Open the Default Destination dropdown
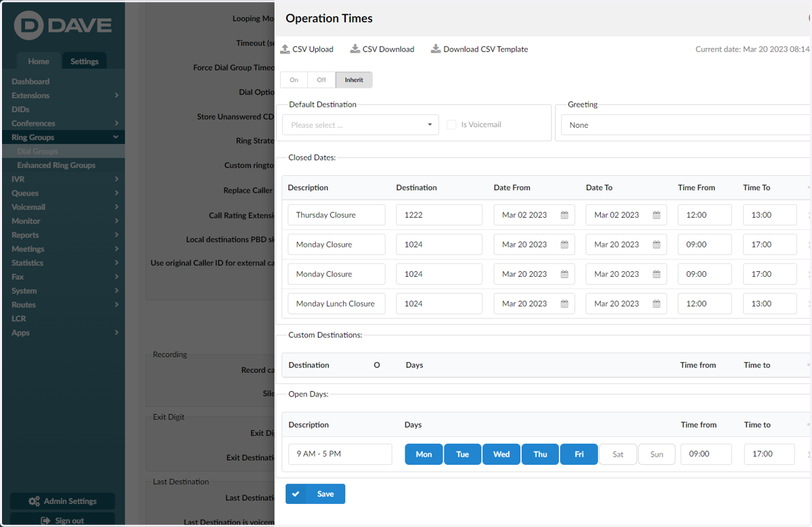 pos(361,125)
